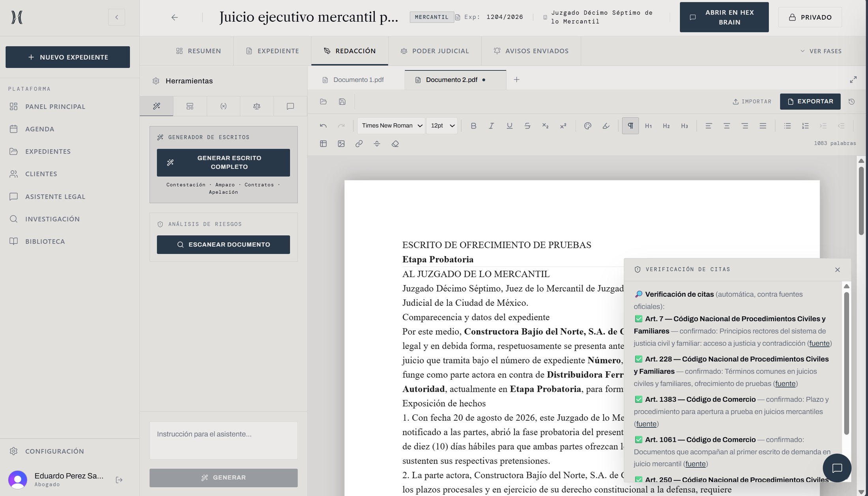Image resolution: width=868 pixels, height=496 pixels.
Task: Clear formatting with the eraser icon
Action: (x=395, y=144)
